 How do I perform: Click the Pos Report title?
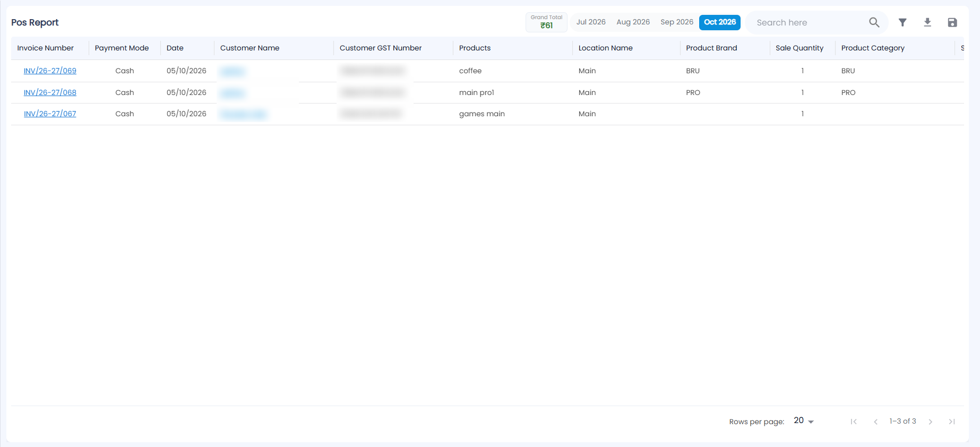click(35, 22)
